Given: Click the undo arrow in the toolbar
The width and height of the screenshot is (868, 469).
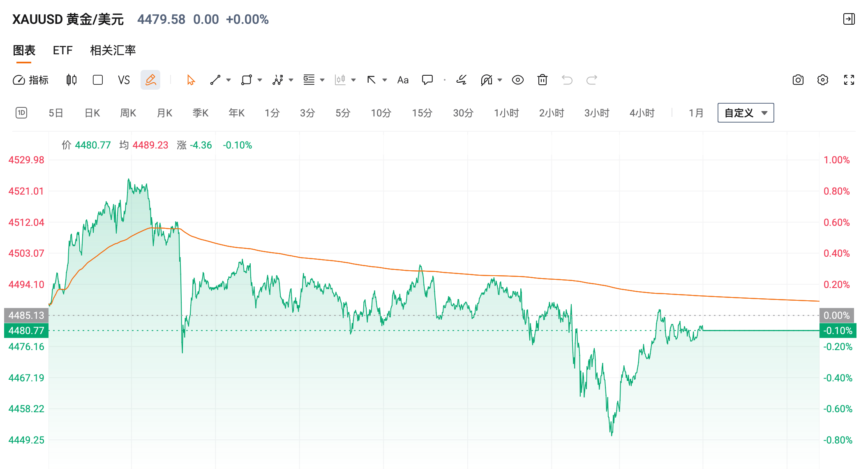Looking at the screenshot, I should pyautogui.click(x=567, y=80).
